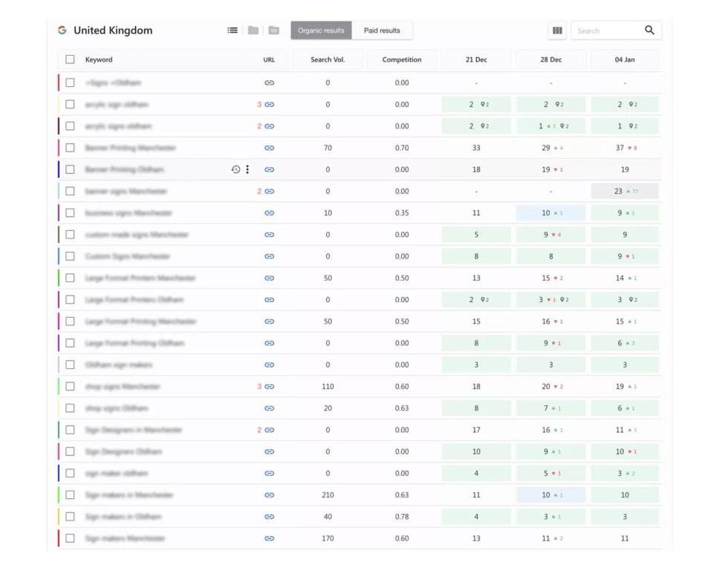Click the 21 Dec date column header
The width and height of the screenshot is (728, 568).
476,59
